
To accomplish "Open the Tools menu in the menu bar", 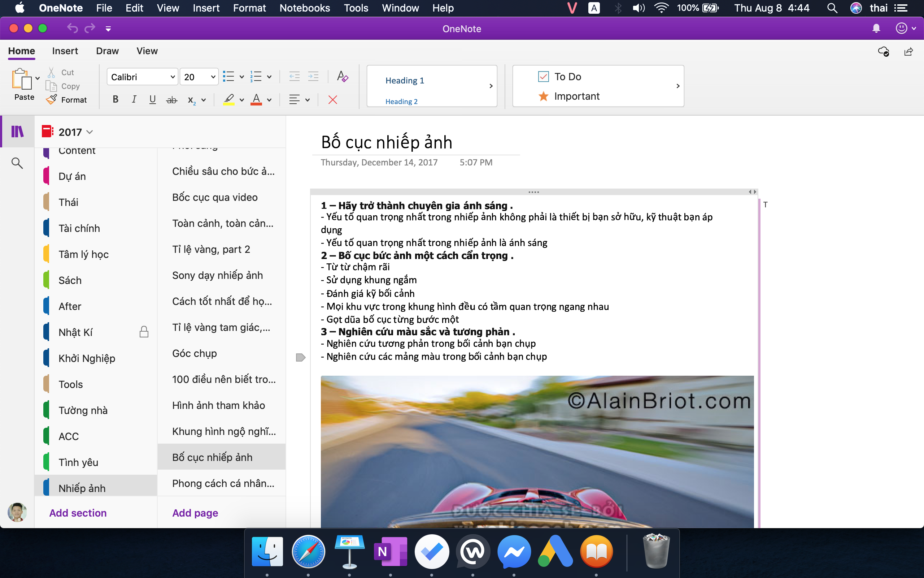I will pyautogui.click(x=356, y=8).
